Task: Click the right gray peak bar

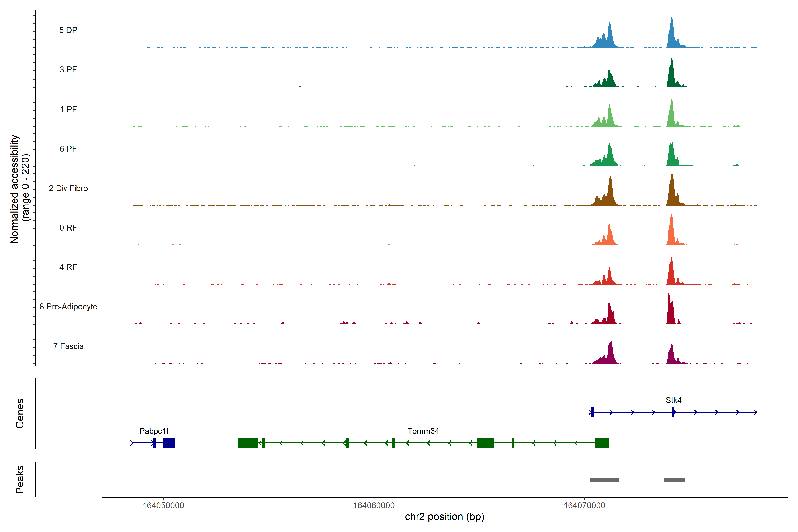Action: (674, 480)
